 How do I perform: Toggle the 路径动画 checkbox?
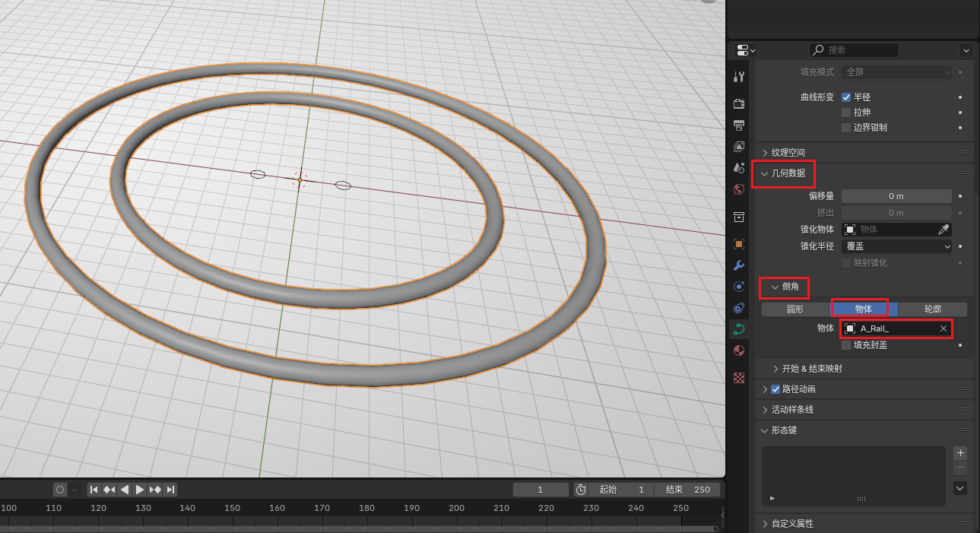point(775,389)
